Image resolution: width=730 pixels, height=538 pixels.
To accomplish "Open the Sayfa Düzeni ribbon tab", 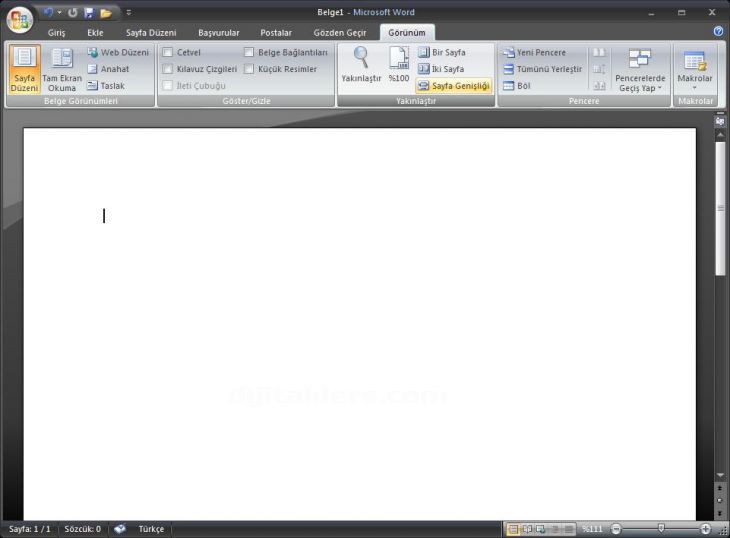I will pyautogui.click(x=151, y=33).
